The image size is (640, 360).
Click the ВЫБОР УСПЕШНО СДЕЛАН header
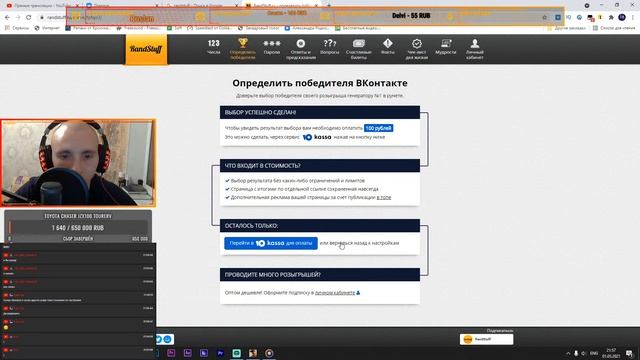[x=320, y=112]
